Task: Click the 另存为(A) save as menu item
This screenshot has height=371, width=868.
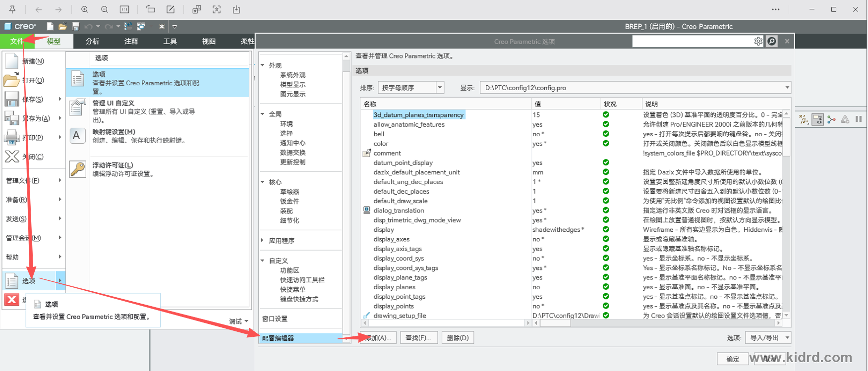Action: pyautogui.click(x=34, y=118)
